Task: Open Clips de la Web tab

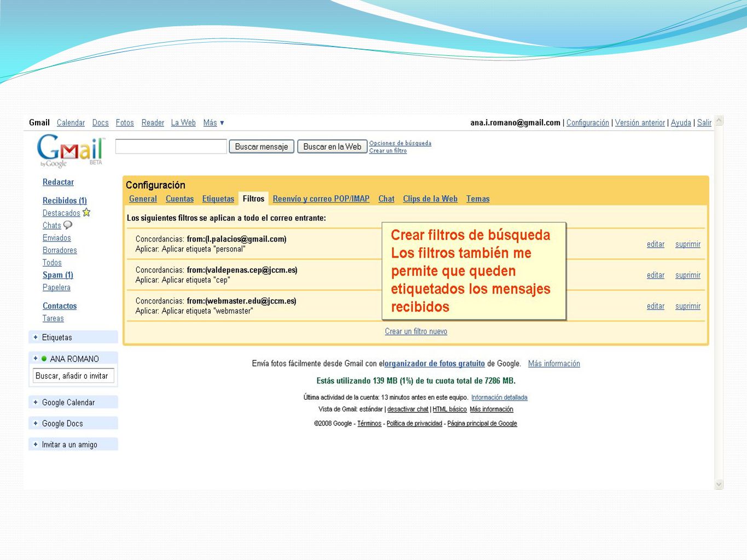Action: (430, 199)
